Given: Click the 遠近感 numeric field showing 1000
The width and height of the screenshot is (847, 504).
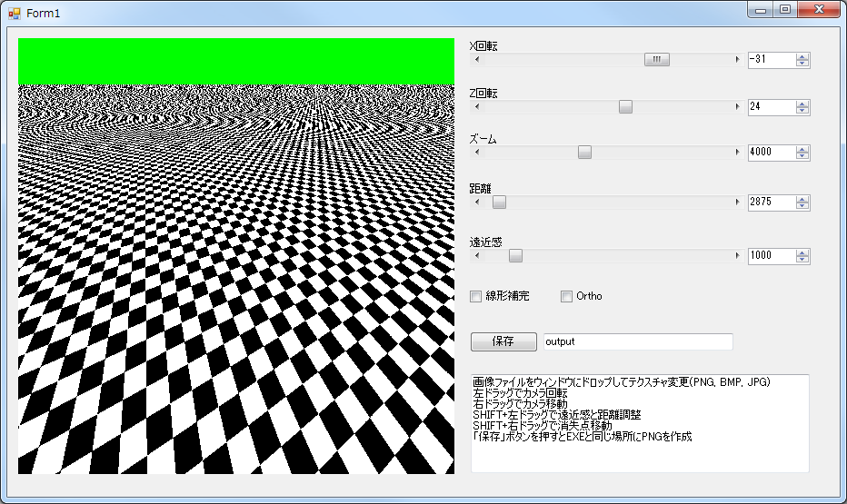Looking at the screenshot, I should [x=772, y=255].
